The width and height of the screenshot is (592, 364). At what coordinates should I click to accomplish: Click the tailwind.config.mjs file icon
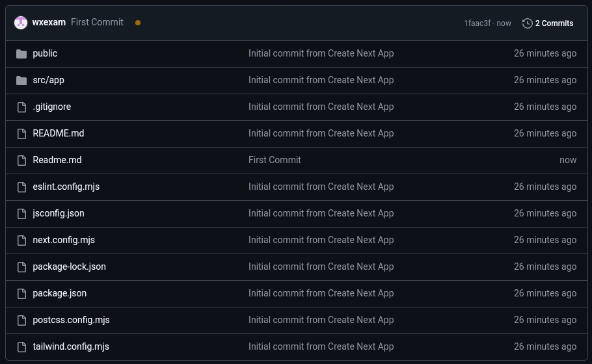pyautogui.click(x=21, y=347)
